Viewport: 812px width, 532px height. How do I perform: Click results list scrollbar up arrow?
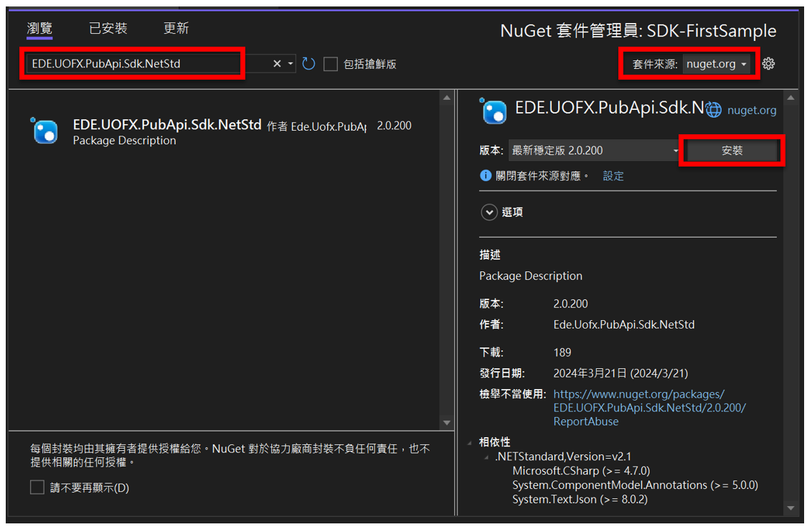(447, 98)
